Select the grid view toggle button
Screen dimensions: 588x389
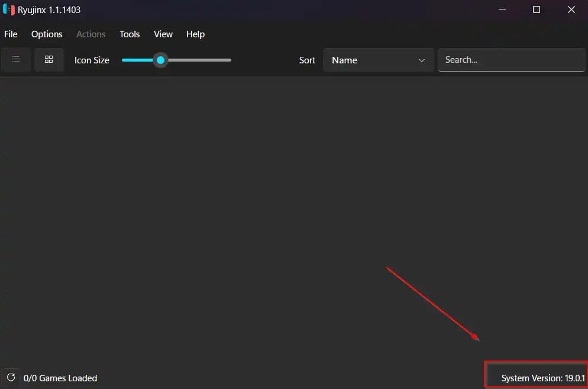click(x=49, y=59)
